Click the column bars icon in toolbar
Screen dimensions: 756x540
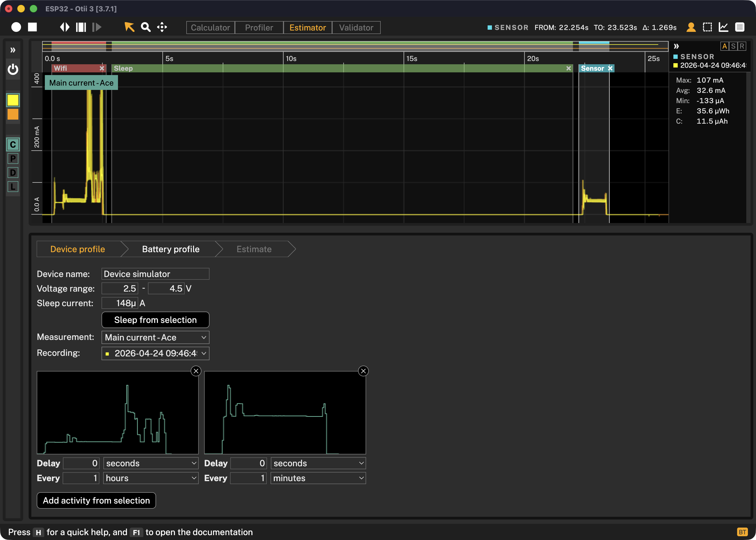(x=81, y=27)
